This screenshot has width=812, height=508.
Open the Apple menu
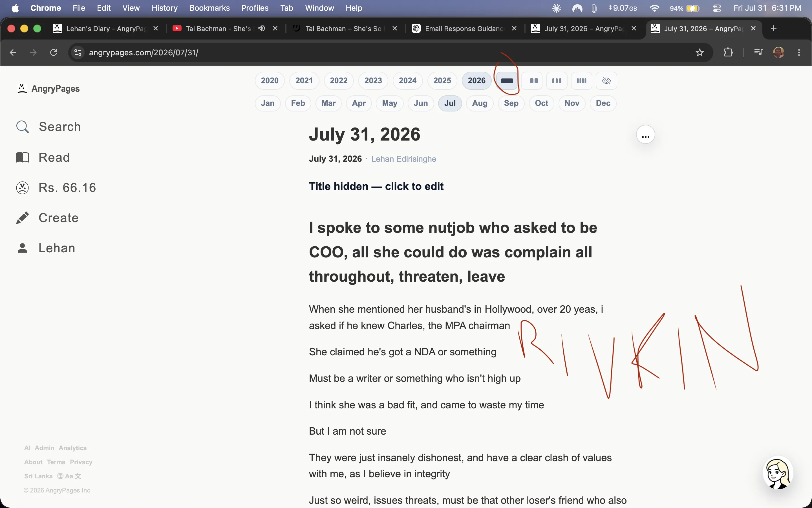point(15,8)
